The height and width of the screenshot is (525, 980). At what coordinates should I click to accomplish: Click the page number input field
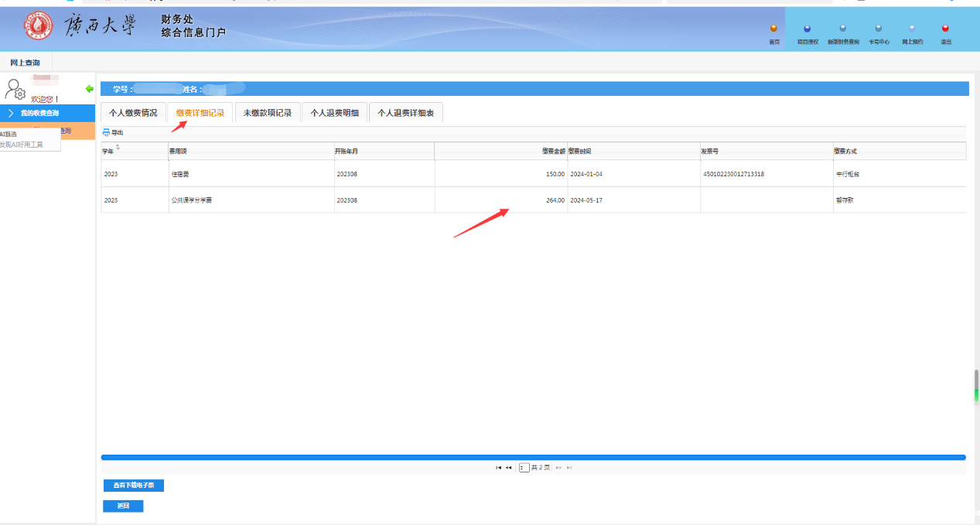coord(524,468)
